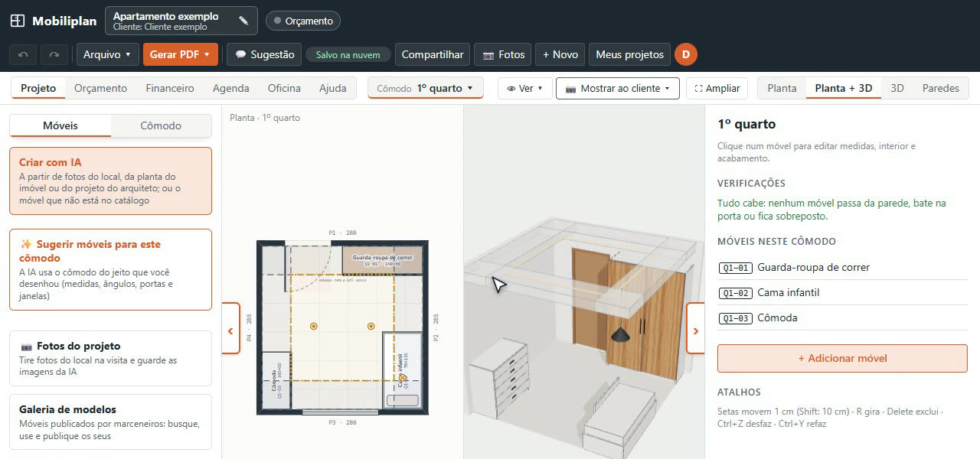Click the Compartilhar button
This screenshot has height=459, width=980.
(x=433, y=54)
